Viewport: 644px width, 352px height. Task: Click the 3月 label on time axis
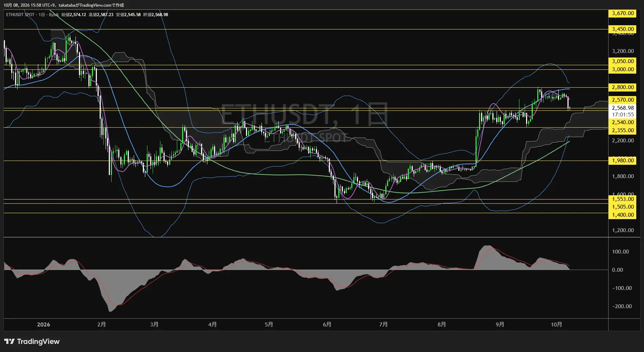click(x=154, y=325)
